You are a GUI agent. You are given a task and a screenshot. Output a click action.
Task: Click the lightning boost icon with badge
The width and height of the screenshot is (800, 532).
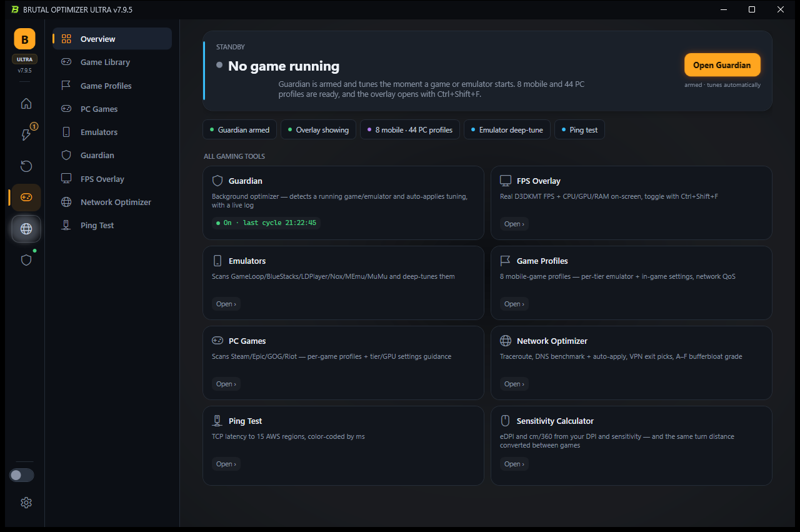tap(26, 135)
